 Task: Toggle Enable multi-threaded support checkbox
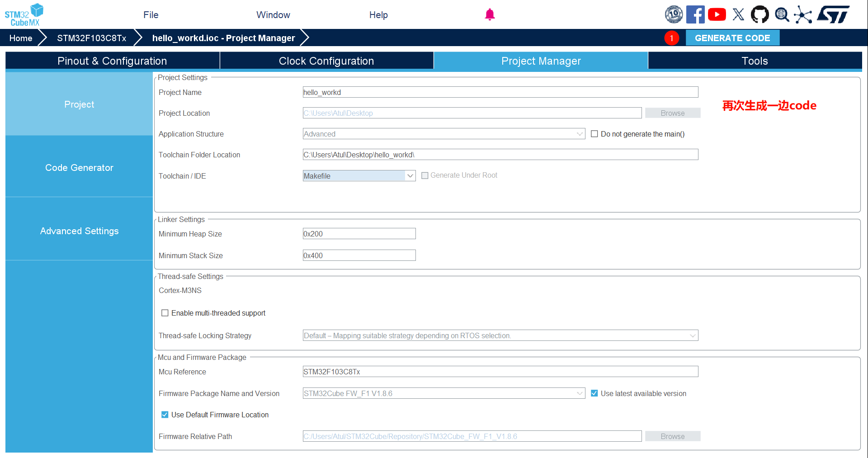[x=165, y=313]
